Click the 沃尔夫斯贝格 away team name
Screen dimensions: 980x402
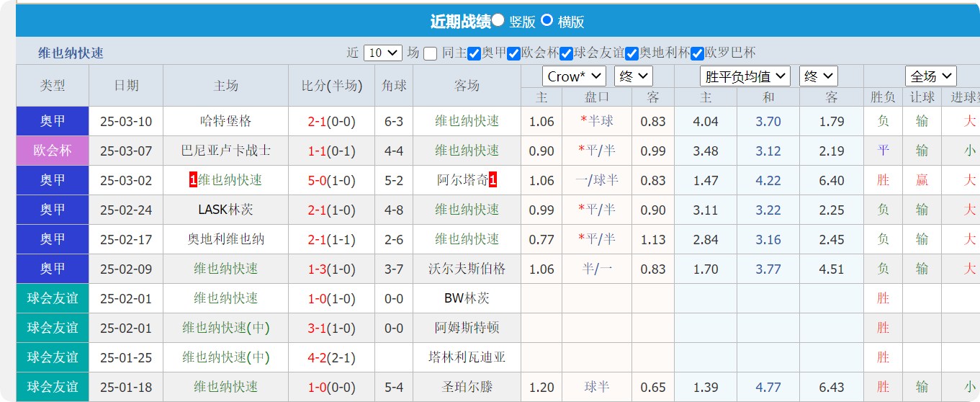467,269
